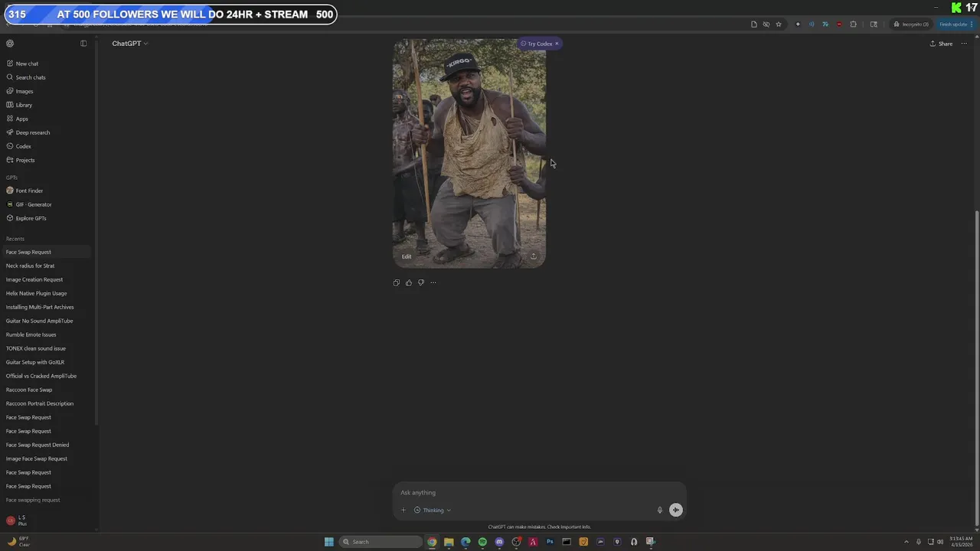Click the taskbar Search box
Screen dimensions: 980x551
tap(381, 542)
